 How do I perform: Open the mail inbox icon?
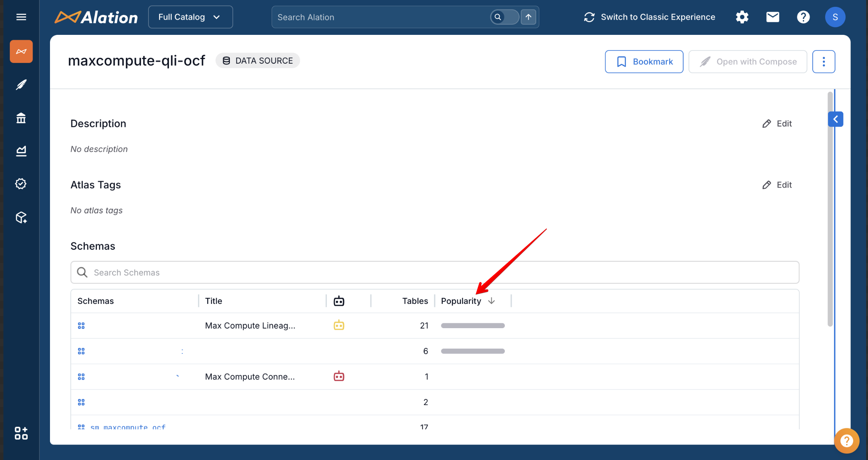pyautogui.click(x=773, y=17)
